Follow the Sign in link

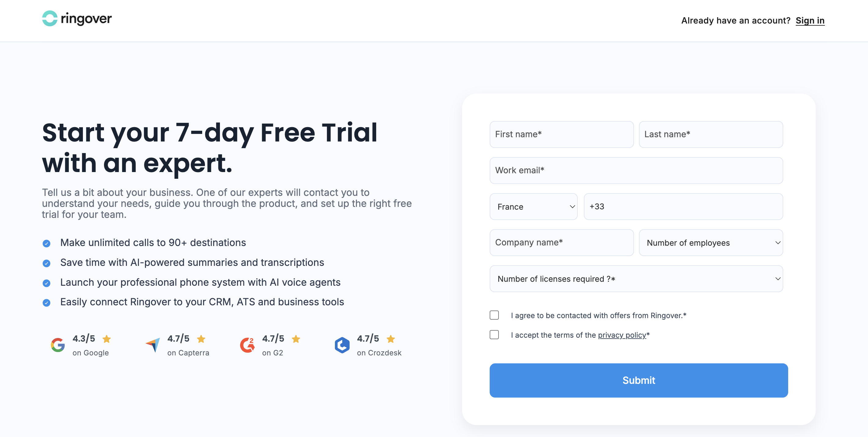[810, 20]
